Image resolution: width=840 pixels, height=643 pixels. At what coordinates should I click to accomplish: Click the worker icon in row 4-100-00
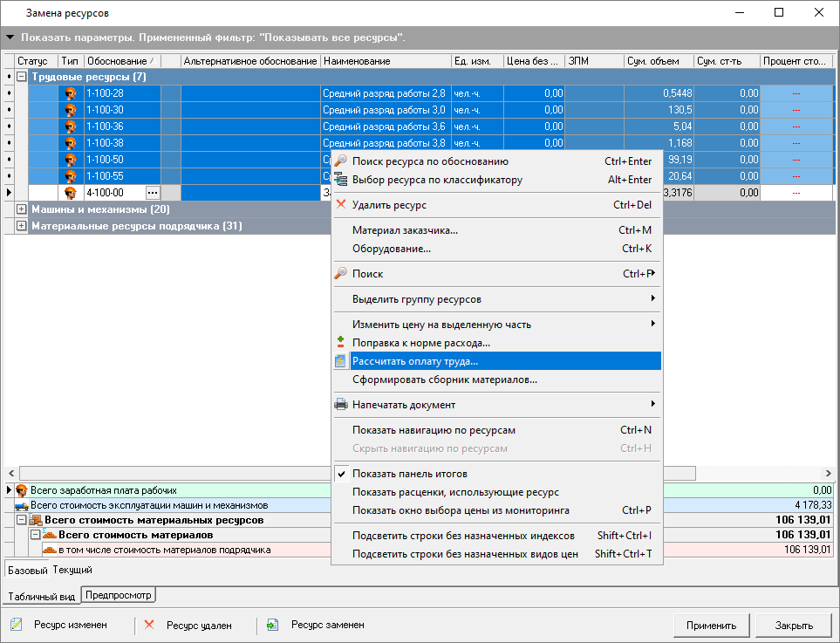click(x=71, y=193)
